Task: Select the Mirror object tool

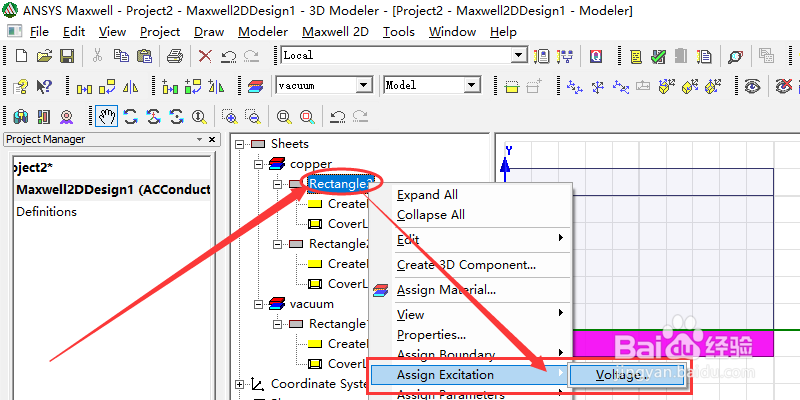Action: (x=131, y=87)
